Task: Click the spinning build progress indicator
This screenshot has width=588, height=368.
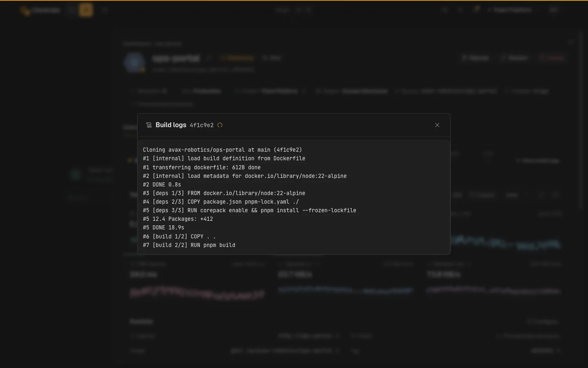Action: pyautogui.click(x=220, y=125)
